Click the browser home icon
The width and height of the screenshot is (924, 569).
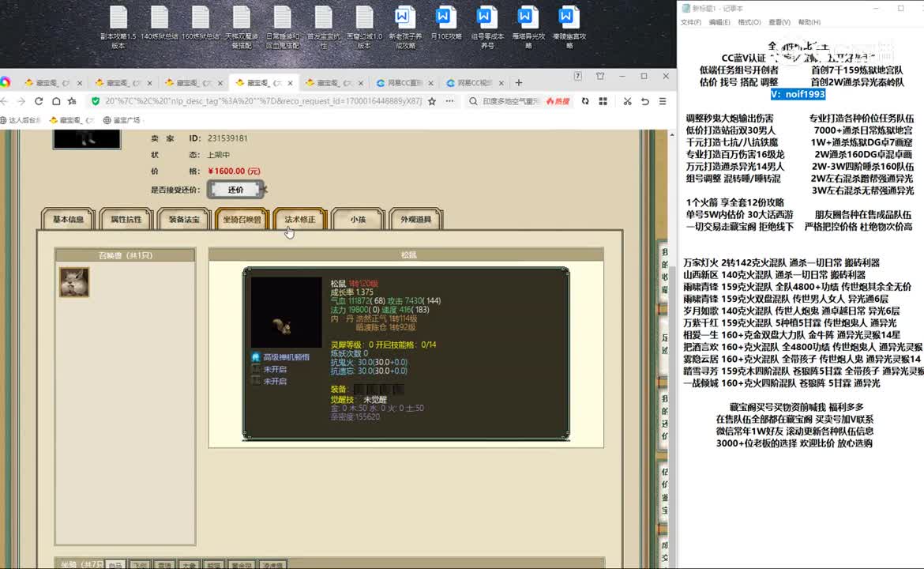tap(56, 101)
